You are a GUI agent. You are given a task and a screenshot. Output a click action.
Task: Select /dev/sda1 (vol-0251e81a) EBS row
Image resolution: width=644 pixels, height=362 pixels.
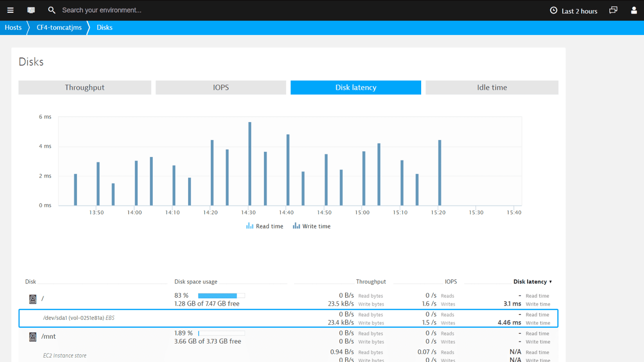(288, 318)
